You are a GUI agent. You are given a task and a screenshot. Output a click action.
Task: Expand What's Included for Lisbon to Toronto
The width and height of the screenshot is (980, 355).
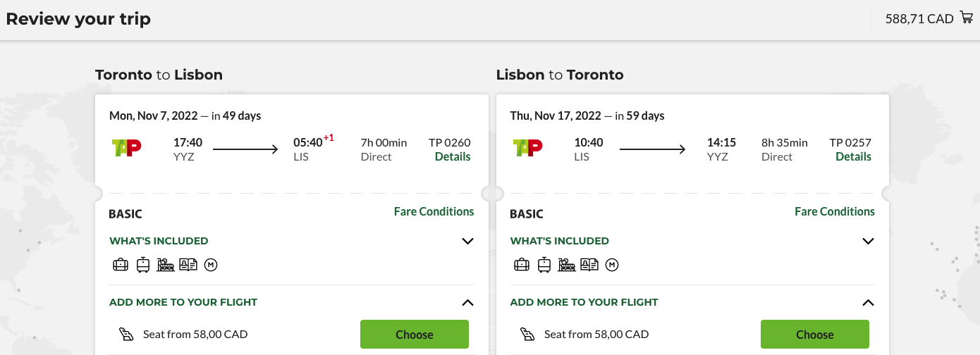[868, 241]
